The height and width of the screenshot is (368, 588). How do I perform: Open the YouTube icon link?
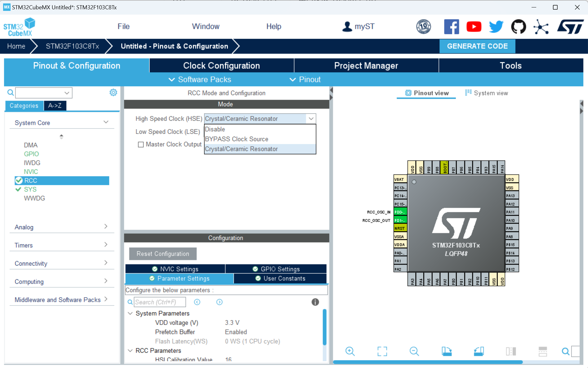(x=474, y=27)
